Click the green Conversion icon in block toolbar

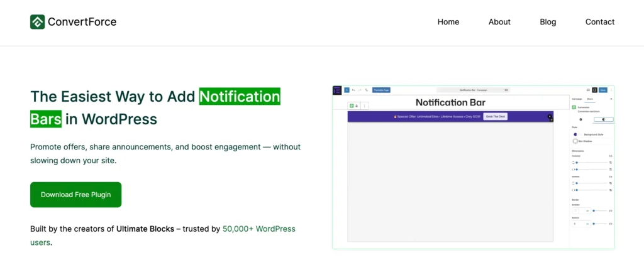coord(352,106)
